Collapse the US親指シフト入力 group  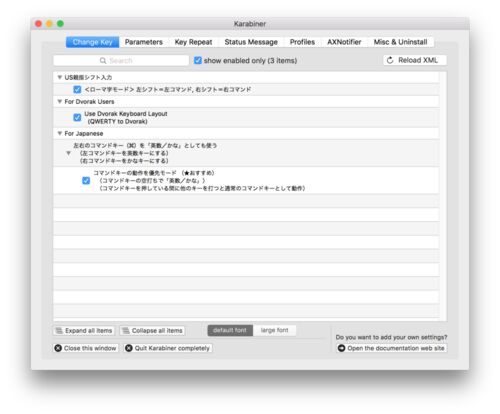click(x=60, y=77)
